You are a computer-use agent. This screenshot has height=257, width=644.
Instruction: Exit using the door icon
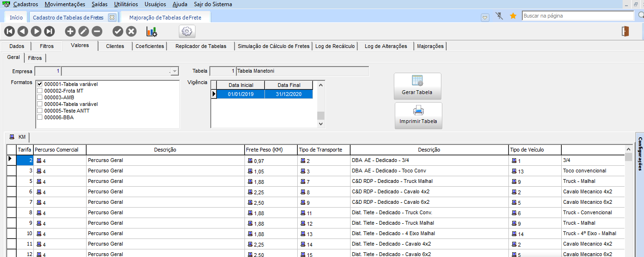click(625, 31)
